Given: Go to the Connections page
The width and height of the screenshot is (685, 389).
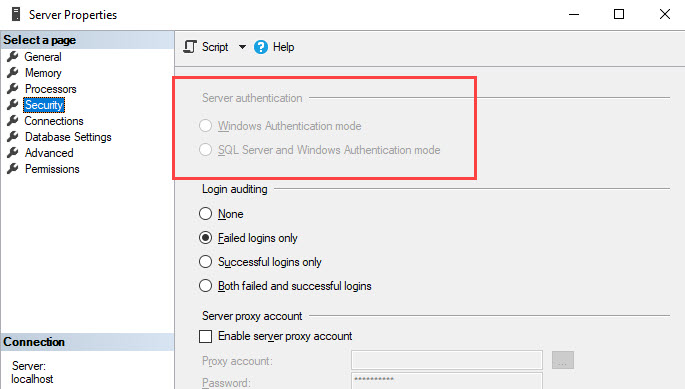Looking at the screenshot, I should coord(54,121).
